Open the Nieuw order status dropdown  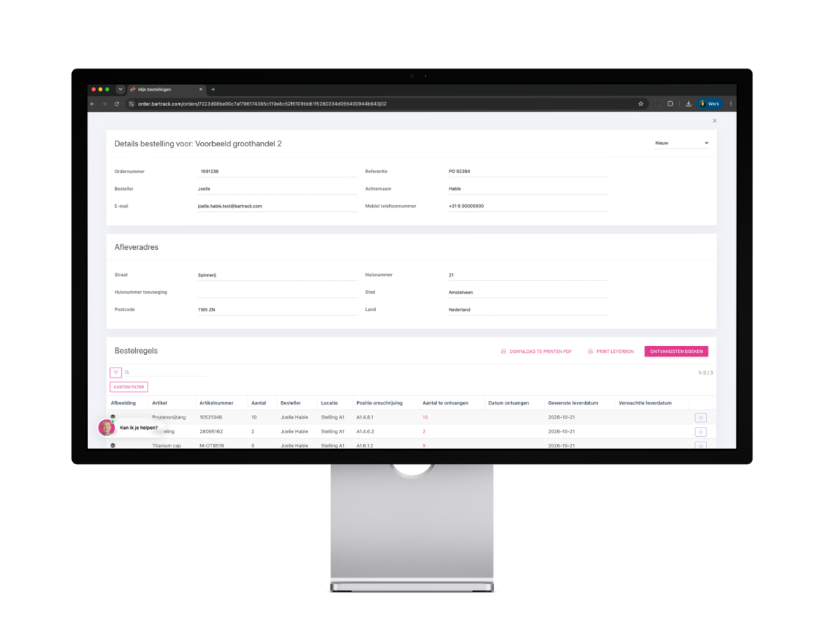(681, 143)
